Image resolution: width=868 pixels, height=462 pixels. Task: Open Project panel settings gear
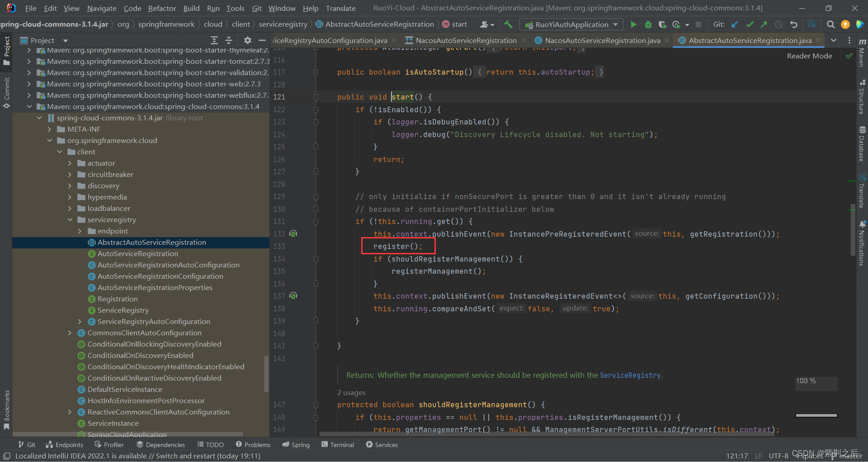click(247, 40)
